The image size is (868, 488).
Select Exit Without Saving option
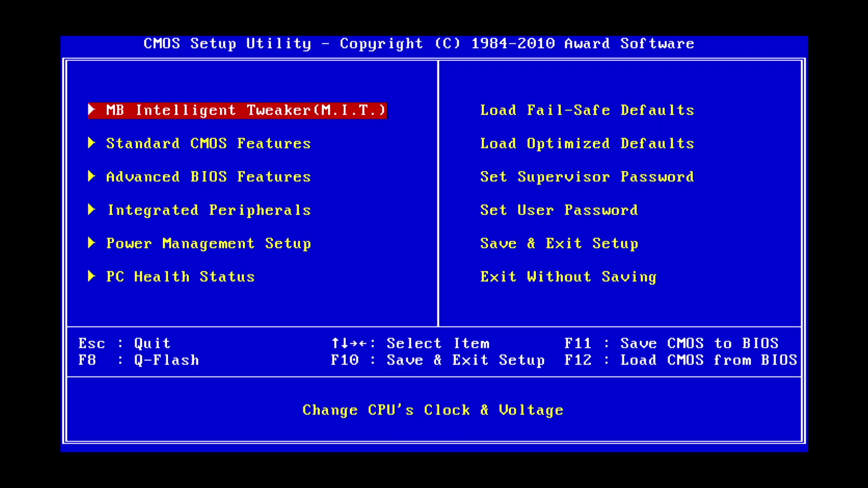568,277
